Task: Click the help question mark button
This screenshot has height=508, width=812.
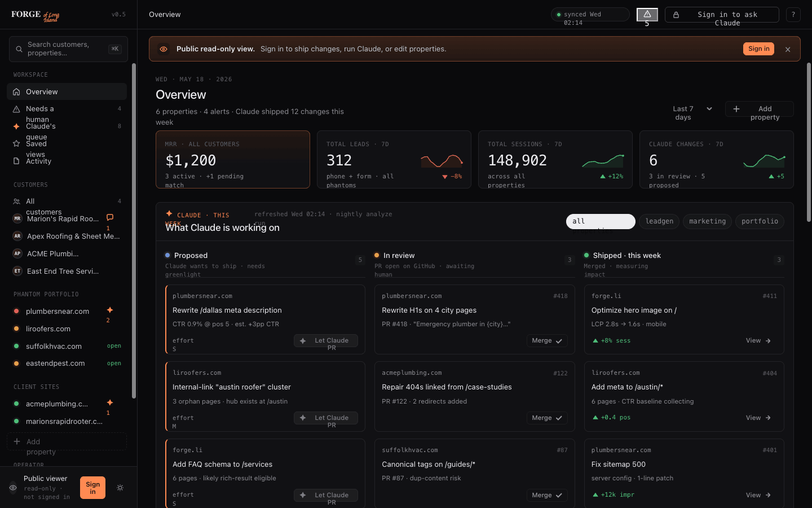Action: (x=793, y=15)
